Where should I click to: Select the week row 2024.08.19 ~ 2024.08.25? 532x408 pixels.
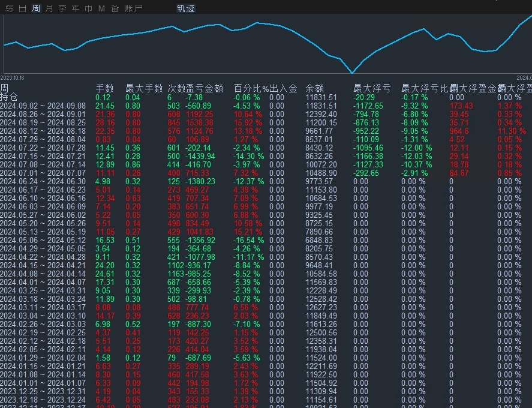tap(266, 122)
